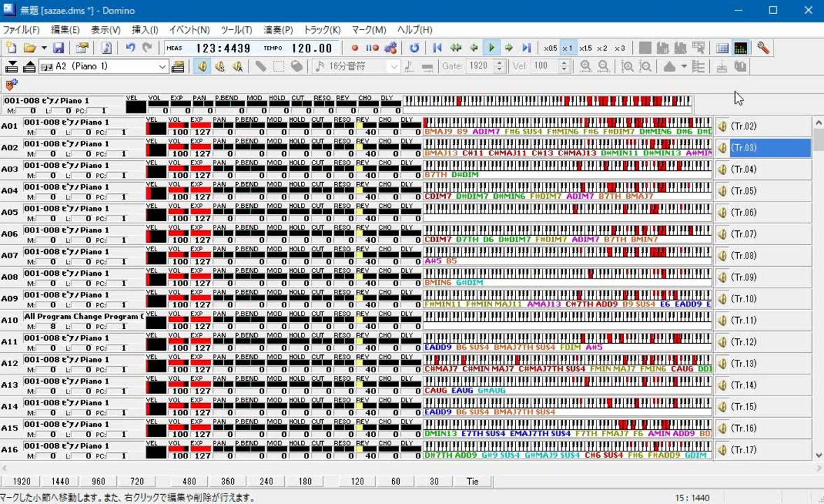Jump to the end of the song
824x504 pixels.
(526, 48)
